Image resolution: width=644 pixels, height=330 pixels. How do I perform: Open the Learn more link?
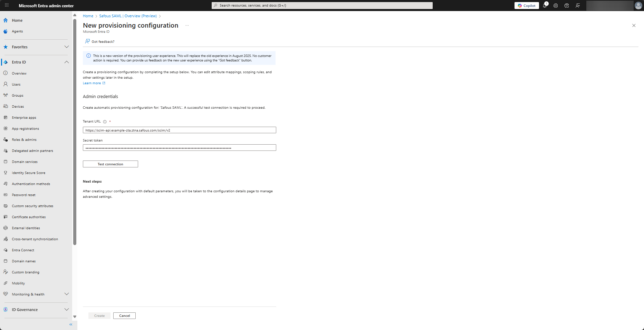92,83
